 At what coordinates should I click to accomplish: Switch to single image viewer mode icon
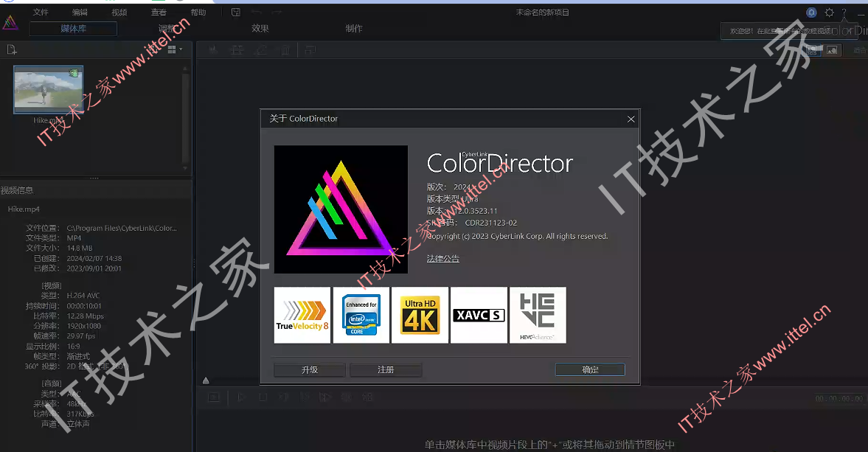(x=832, y=50)
